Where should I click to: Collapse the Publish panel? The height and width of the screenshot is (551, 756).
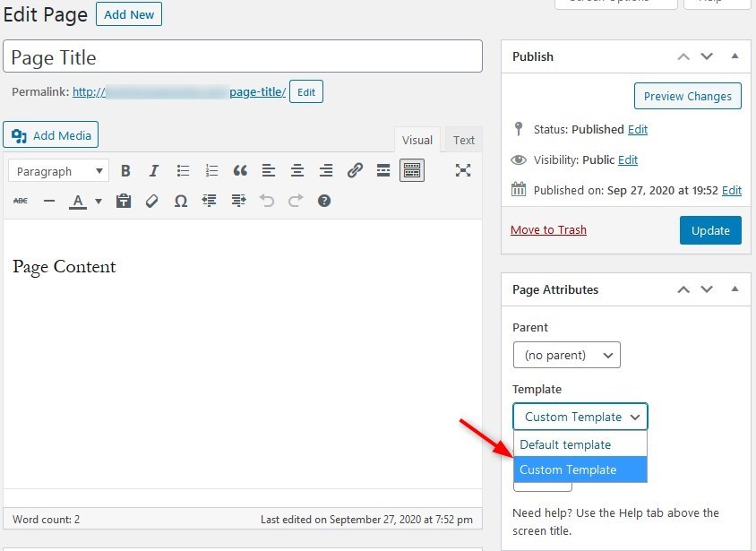[735, 56]
